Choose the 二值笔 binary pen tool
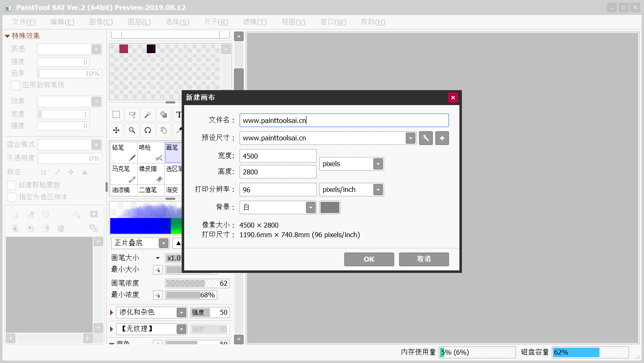This screenshot has width=644, height=363. click(x=151, y=190)
